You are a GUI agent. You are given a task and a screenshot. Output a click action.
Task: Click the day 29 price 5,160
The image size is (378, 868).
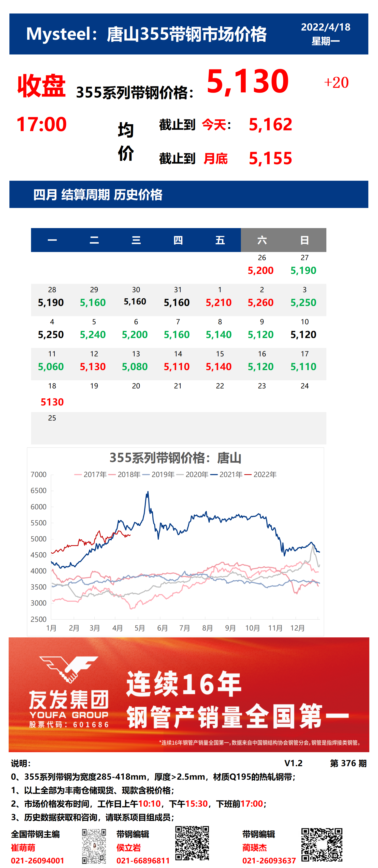point(93,302)
